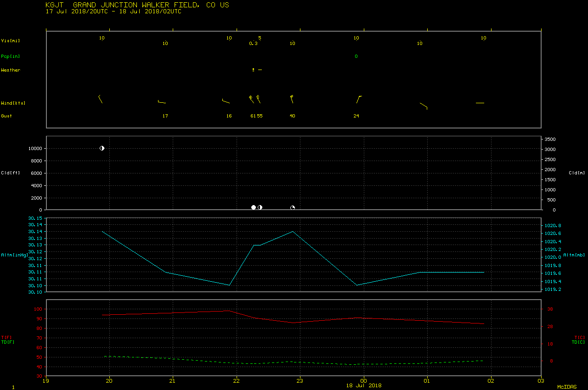This screenshot has width=588, height=390.
Task: Click the visibility value 0.3
Action: pyautogui.click(x=253, y=44)
